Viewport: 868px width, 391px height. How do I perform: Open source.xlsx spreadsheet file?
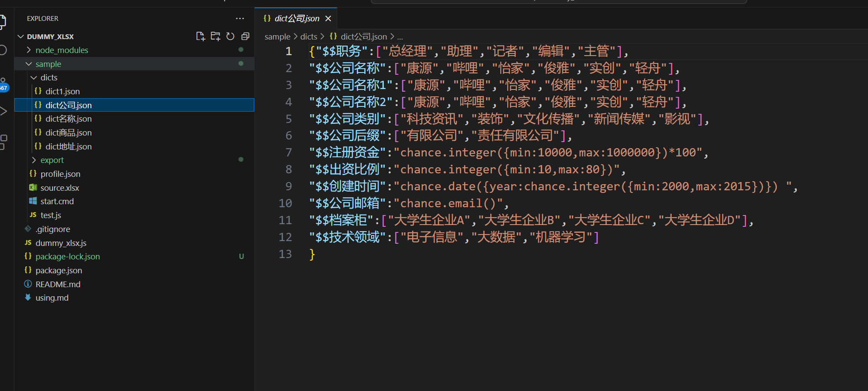tap(134, 188)
